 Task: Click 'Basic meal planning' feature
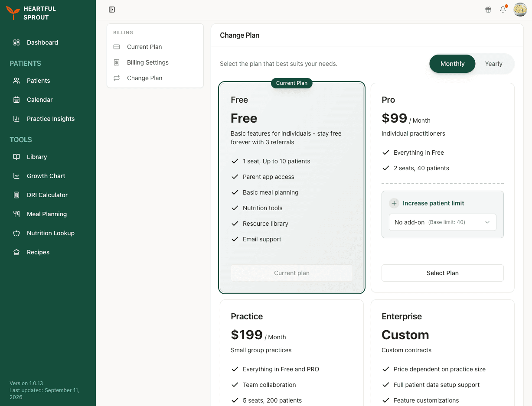click(271, 192)
